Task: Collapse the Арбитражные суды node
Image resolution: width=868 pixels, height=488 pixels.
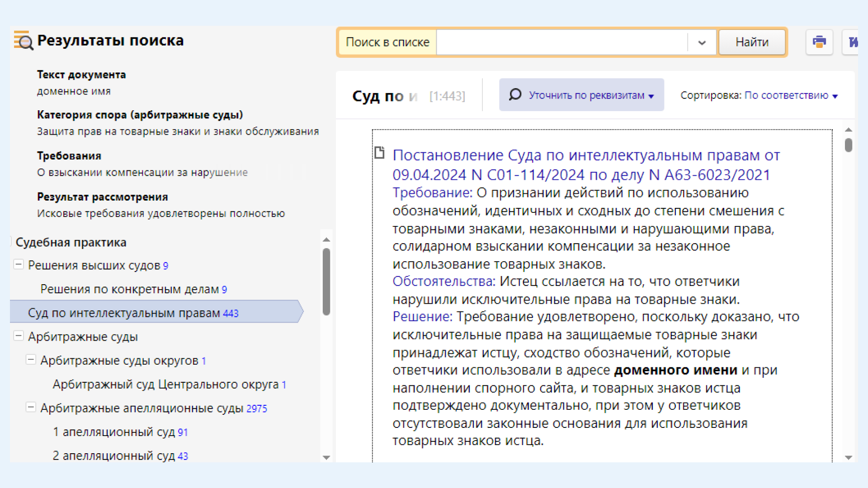Action: tap(19, 336)
